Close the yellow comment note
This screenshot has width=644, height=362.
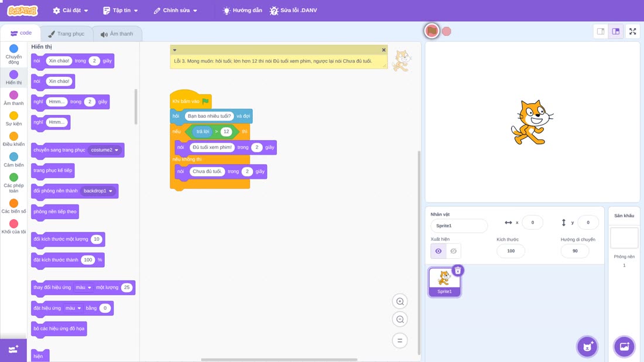pyautogui.click(x=383, y=50)
